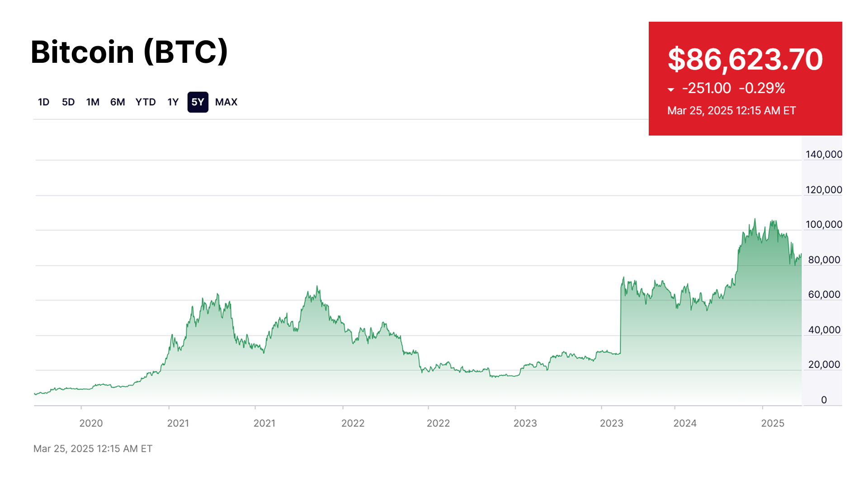Click the red downward price-change arrow

pos(671,89)
